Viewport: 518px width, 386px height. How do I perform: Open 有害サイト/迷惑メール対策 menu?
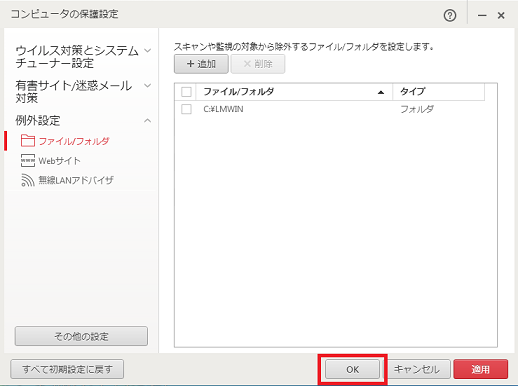pyautogui.click(x=74, y=92)
